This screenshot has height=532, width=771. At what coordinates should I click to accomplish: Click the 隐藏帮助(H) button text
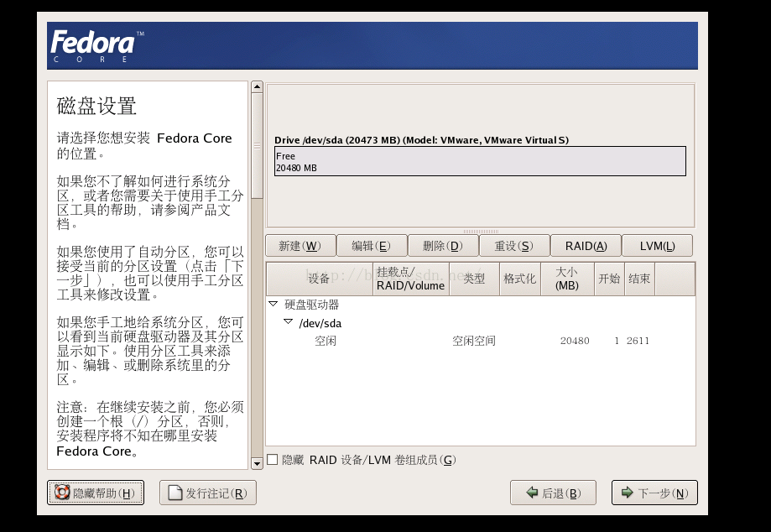[x=104, y=493]
